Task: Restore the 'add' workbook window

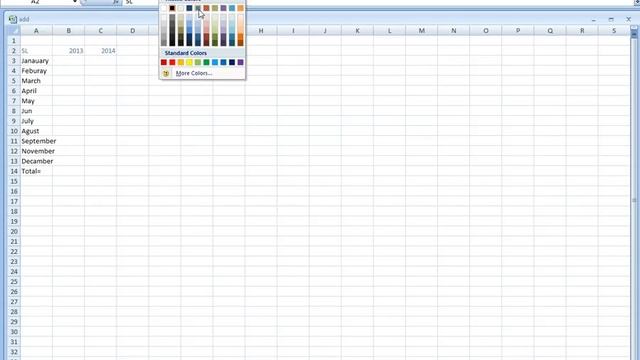Action: [x=611, y=20]
